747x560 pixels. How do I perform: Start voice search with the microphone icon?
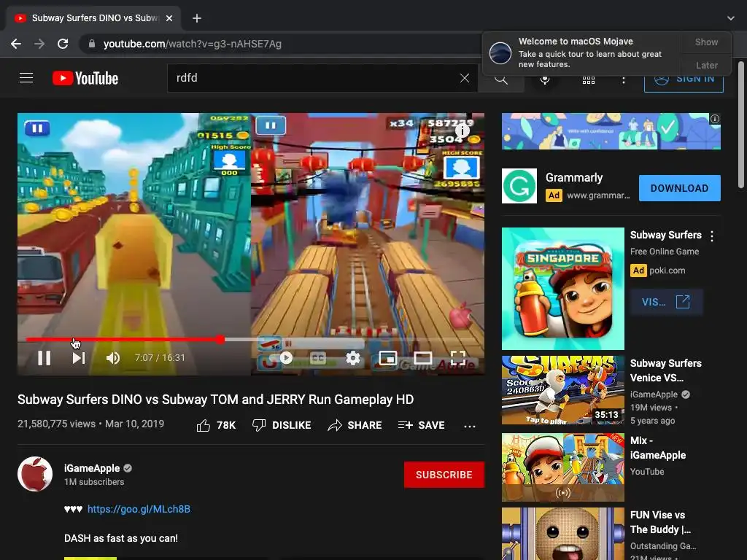545,80
